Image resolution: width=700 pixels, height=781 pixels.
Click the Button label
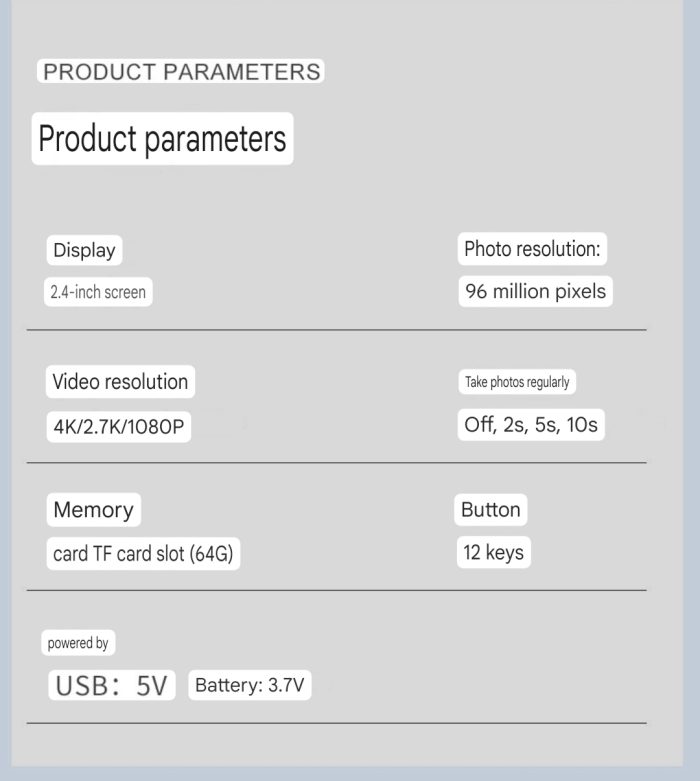491,510
